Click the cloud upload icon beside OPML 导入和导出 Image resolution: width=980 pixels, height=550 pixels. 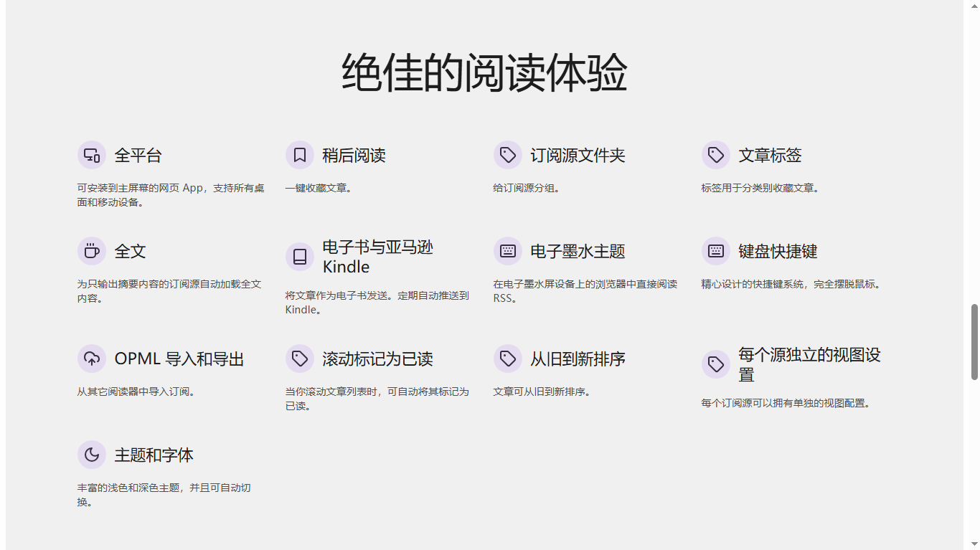point(91,359)
